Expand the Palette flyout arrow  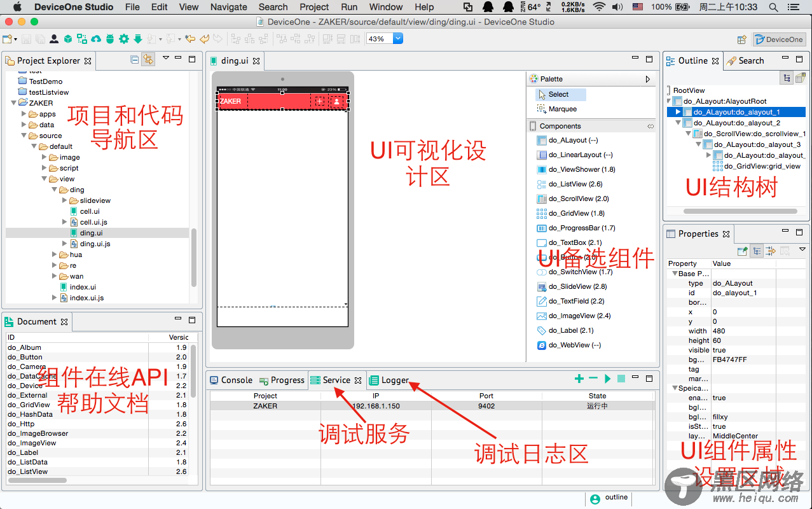(x=648, y=79)
